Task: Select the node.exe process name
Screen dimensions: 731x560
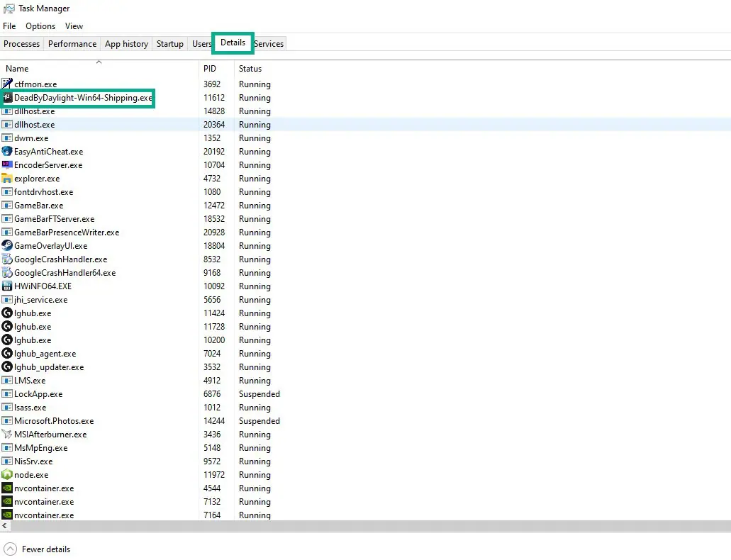Action: click(x=31, y=475)
